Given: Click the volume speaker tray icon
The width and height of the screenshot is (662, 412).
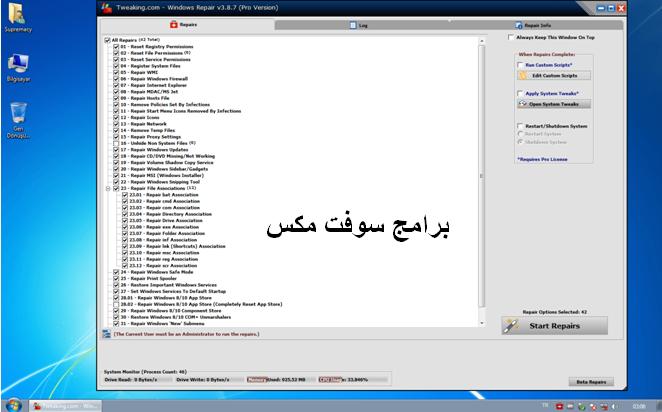Looking at the screenshot, I should point(614,407).
